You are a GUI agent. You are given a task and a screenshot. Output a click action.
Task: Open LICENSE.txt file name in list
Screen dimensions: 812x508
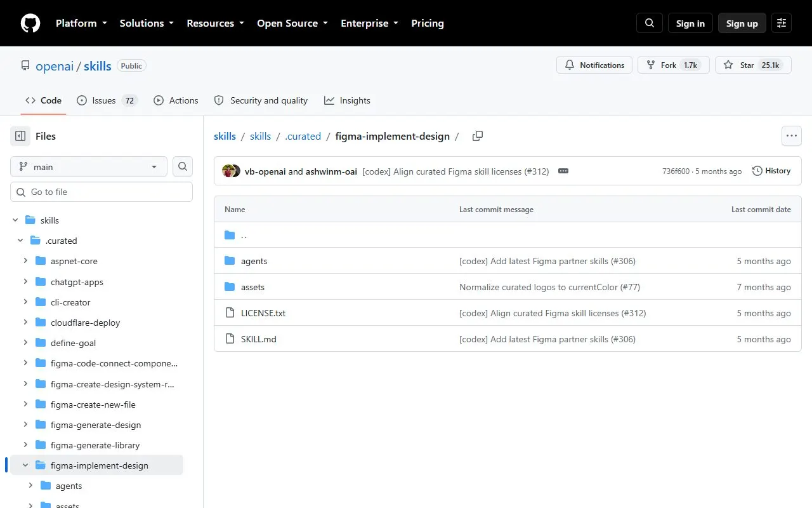(263, 313)
